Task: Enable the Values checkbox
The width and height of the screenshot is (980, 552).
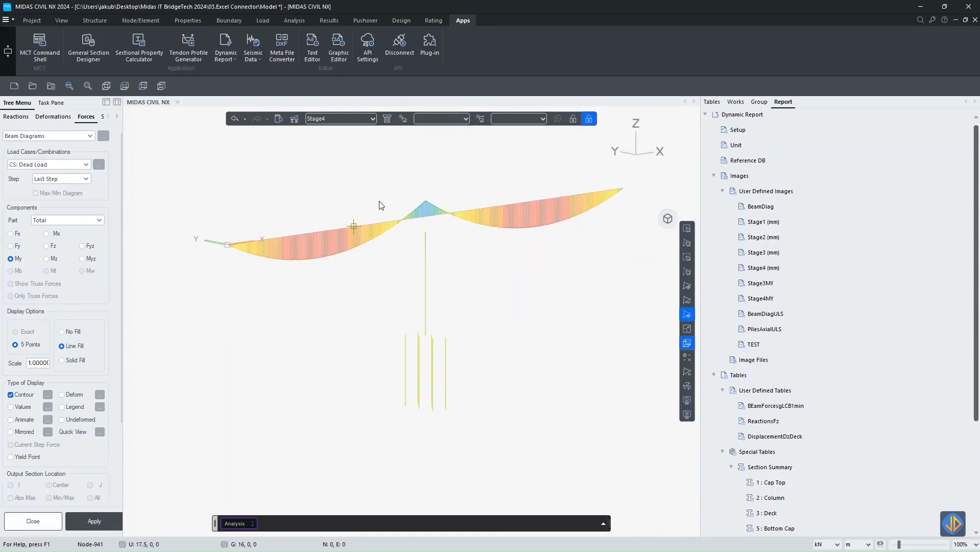Action: (x=10, y=407)
